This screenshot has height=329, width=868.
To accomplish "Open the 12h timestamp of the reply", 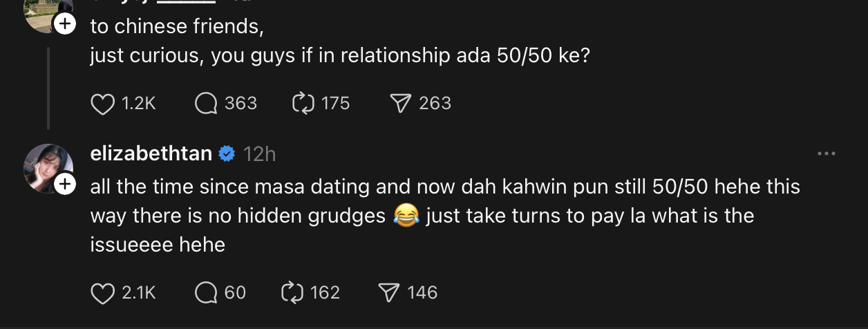I will point(259,154).
